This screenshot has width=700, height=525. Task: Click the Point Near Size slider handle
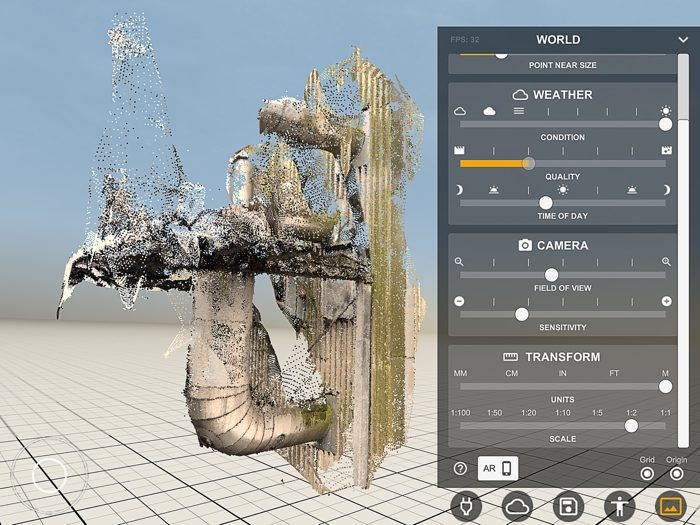[x=501, y=54]
